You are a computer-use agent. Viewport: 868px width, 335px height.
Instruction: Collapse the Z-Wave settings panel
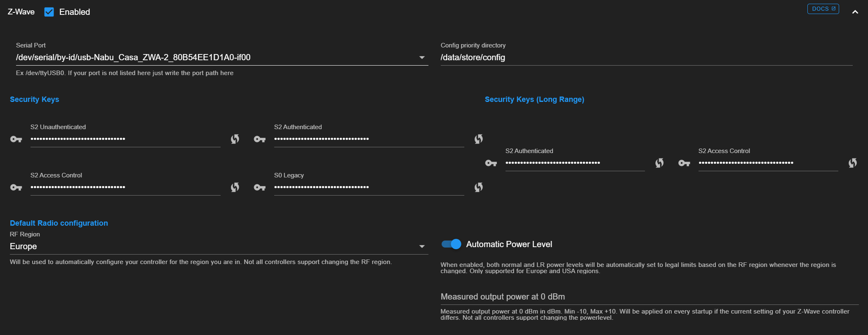click(x=855, y=12)
